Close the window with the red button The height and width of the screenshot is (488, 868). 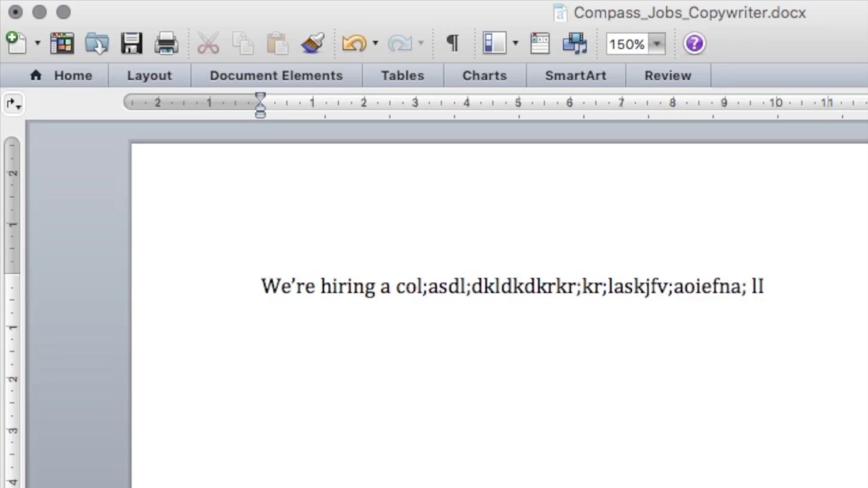(x=15, y=12)
